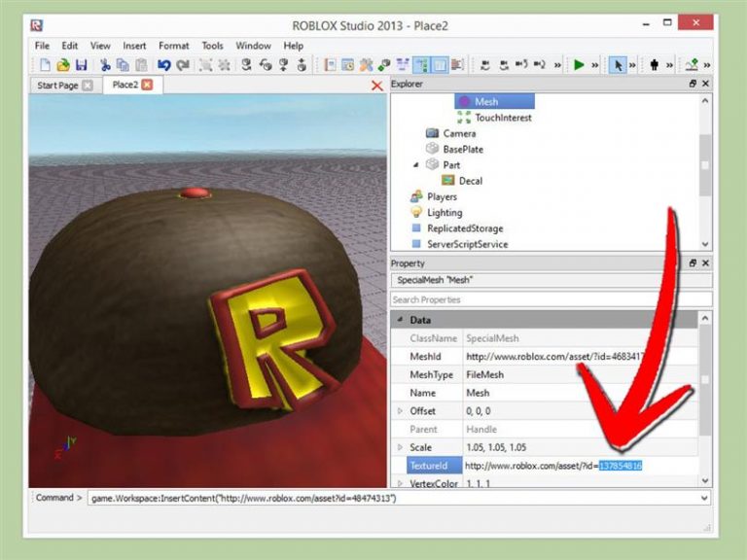Click the New file icon

pos(45,65)
